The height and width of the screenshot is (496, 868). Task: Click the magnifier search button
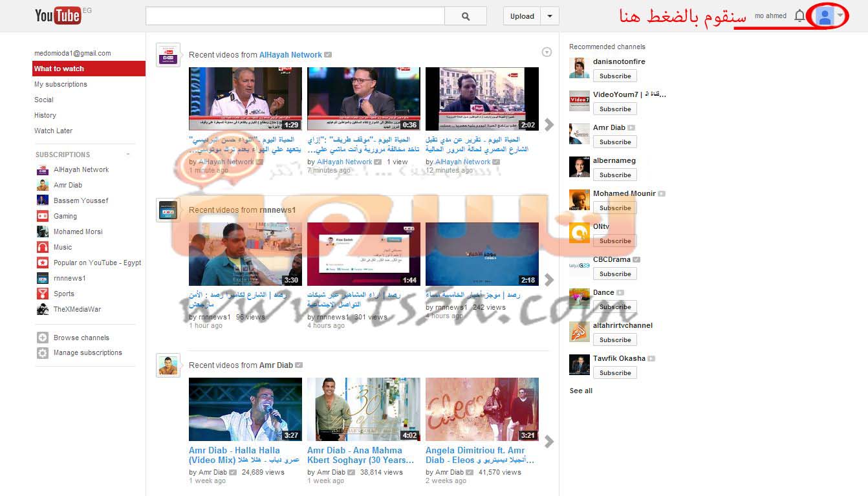tap(466, 16)
